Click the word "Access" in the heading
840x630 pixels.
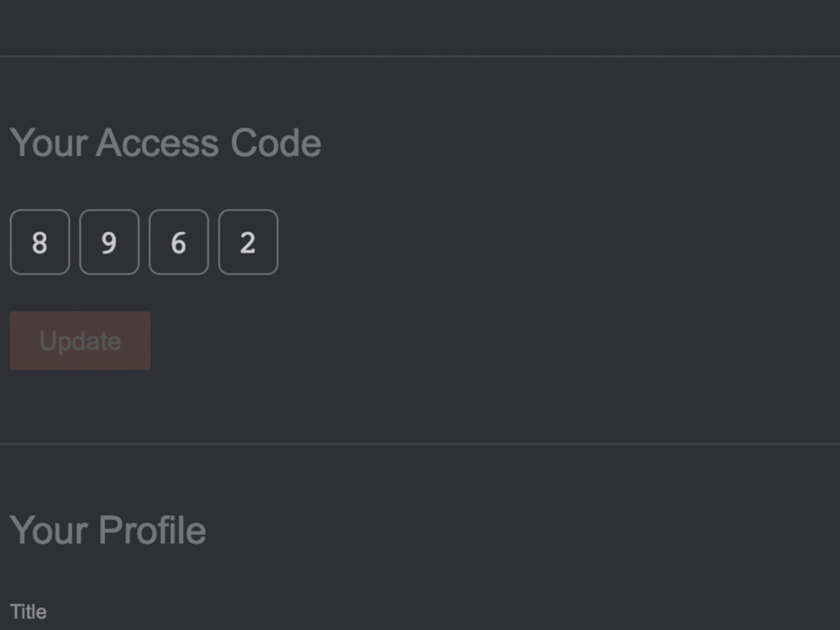click(157, 143)
